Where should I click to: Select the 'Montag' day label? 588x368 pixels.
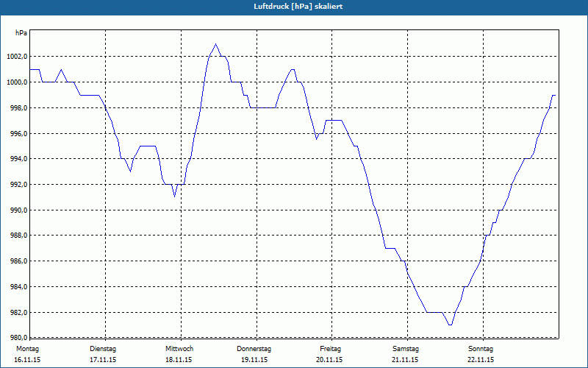(x=27, y=349)
